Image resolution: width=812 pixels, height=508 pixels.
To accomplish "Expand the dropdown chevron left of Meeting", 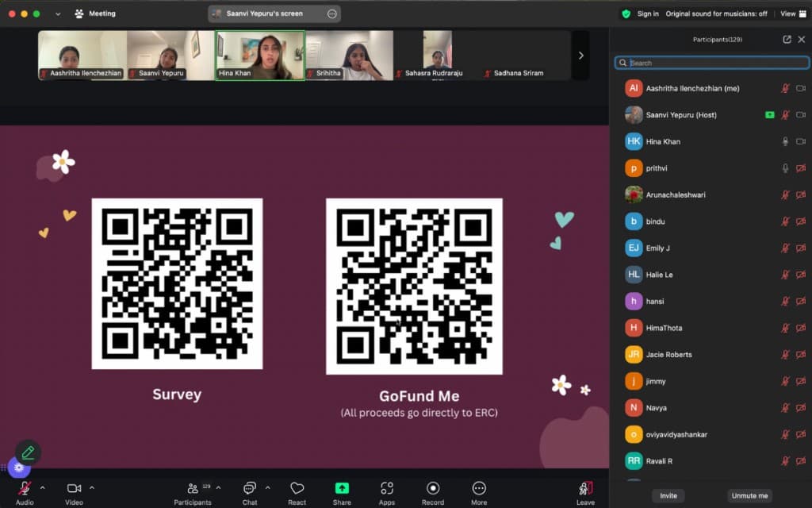I will point(58,14).
